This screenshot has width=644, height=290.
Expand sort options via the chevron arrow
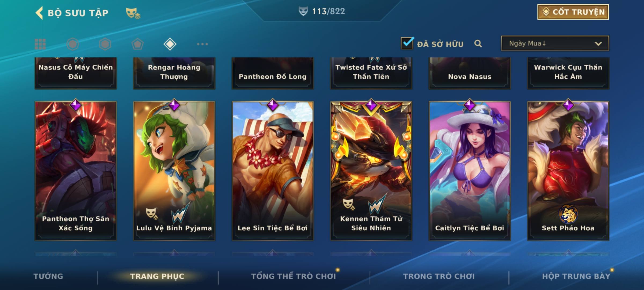(x=598, y=44)
